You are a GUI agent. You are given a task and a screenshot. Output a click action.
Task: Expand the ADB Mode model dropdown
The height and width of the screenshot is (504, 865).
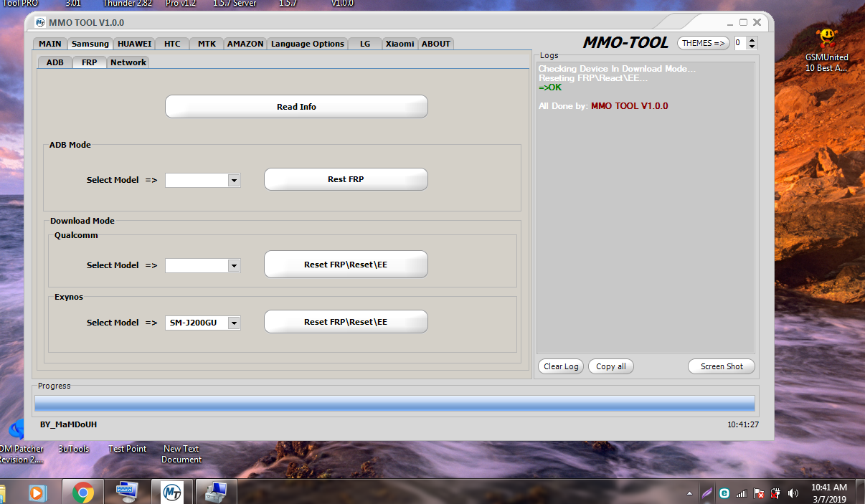233,181
